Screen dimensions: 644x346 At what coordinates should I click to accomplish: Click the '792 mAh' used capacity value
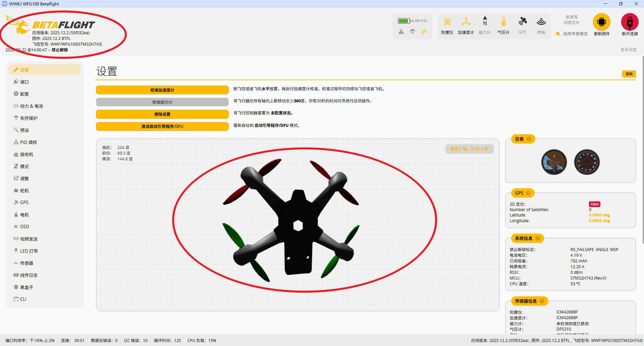579,261
